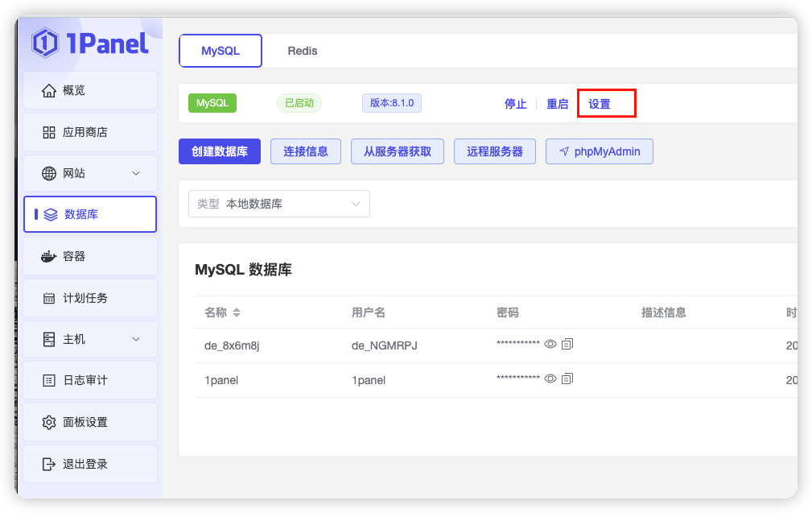Click the 1Panel logo

90,43
